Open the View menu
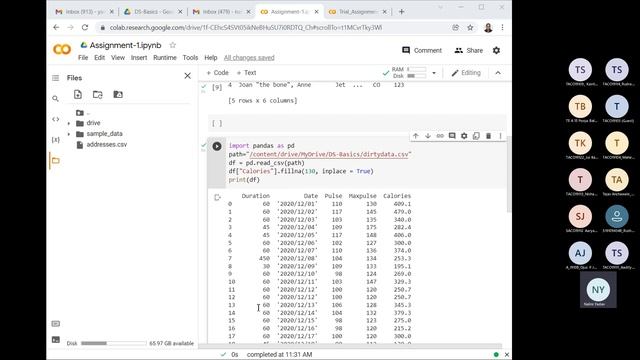This screenshot has width=640, height=360. point(118,58)
